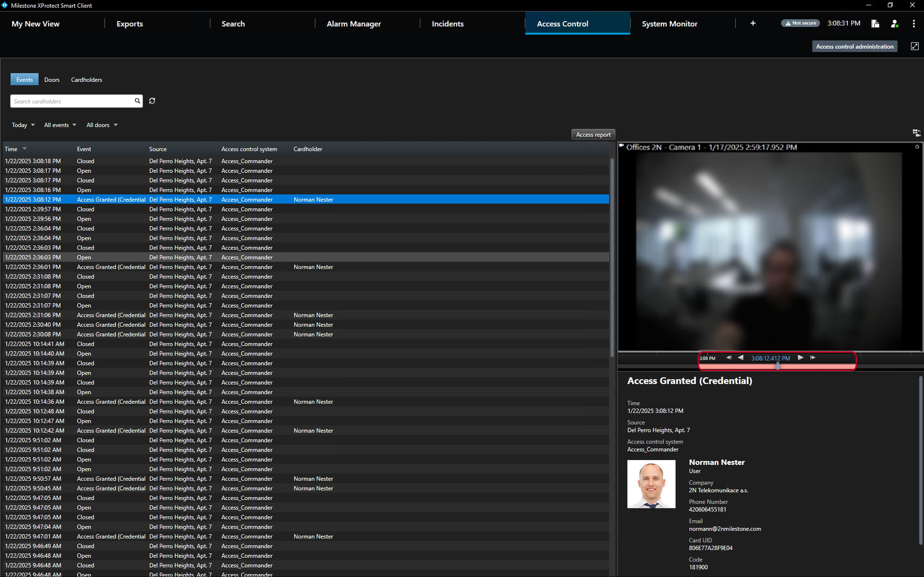924x577 pixels.
Task: Expand the All doors filter dropdown
Action: click(102, 125)
